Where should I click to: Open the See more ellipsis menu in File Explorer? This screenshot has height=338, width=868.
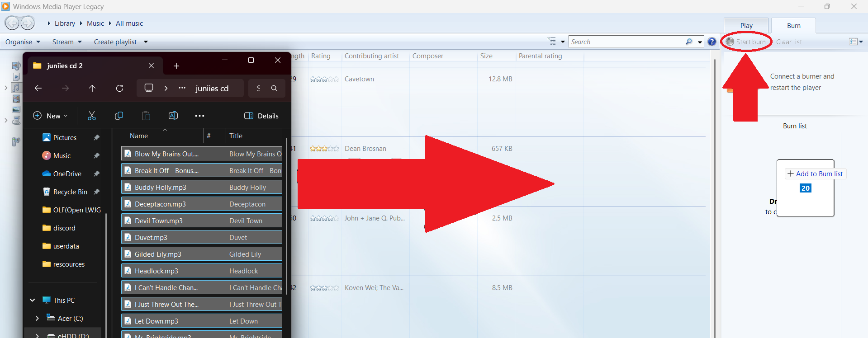click(199, 116)
